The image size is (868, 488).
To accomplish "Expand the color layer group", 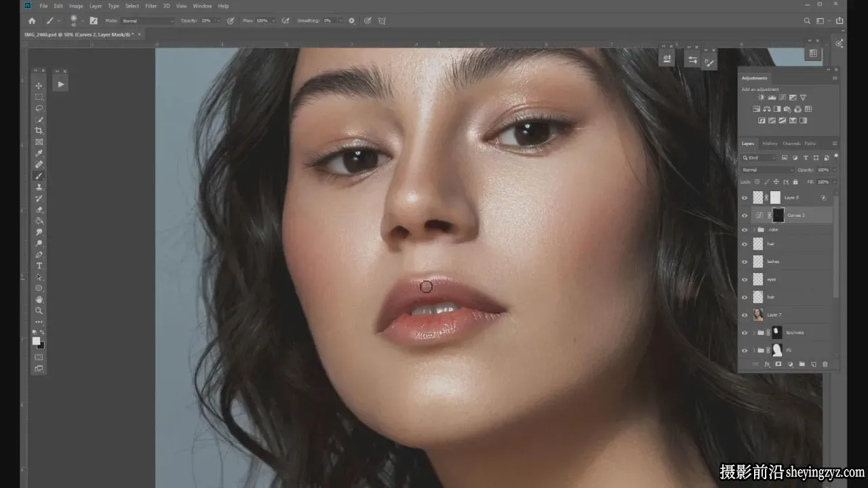I will 753,230.
